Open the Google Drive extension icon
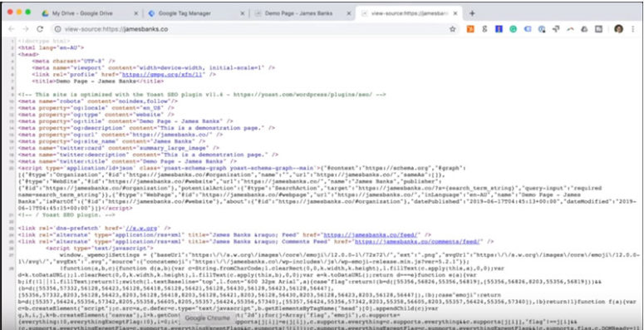The height and width of the screenshot is (330, 644). click(584, 29)
